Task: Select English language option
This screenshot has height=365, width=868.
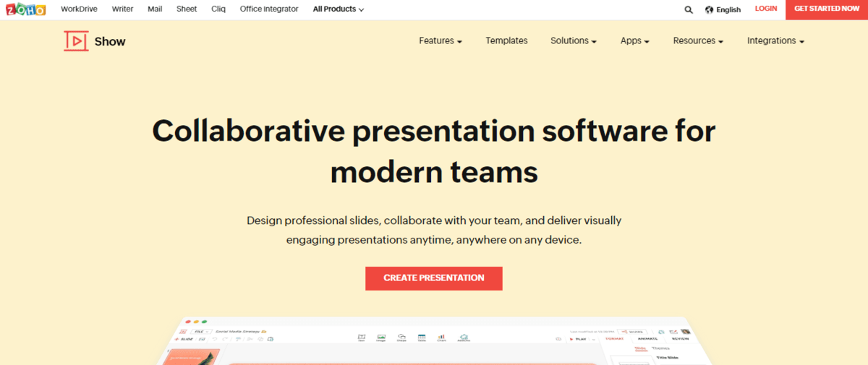Action: point(728,10)
